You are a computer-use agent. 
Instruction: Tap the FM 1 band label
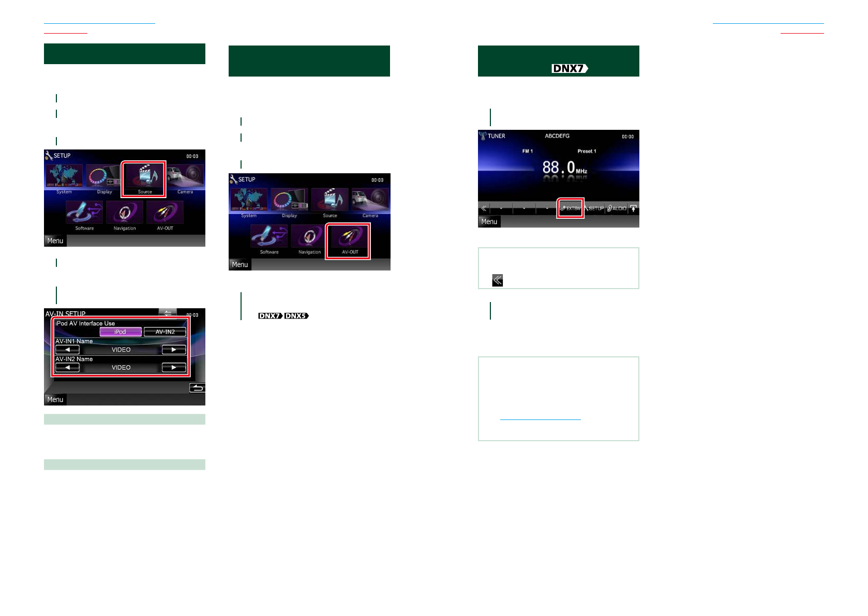coord(527,151)
